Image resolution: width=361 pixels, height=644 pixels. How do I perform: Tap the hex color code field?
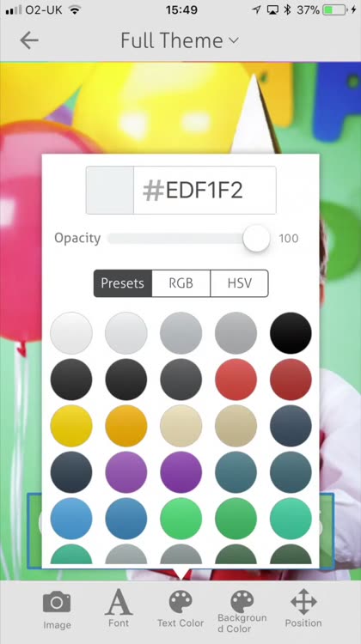click(x=205, y=190)
